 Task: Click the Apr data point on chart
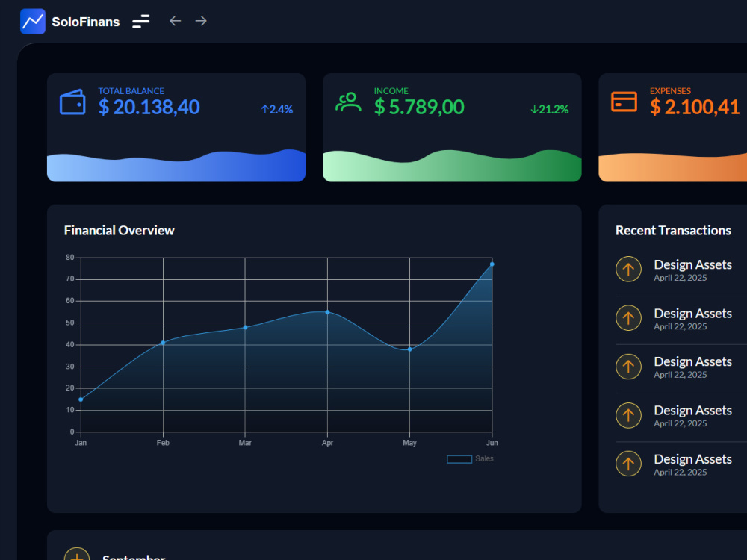[x=327, y=312]
